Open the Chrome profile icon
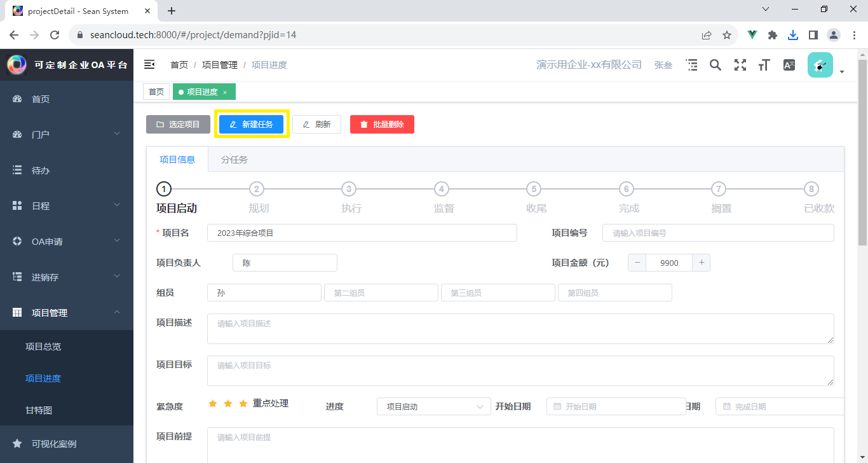The height and width of the screenshot is (463, 868). pos(833,35)
